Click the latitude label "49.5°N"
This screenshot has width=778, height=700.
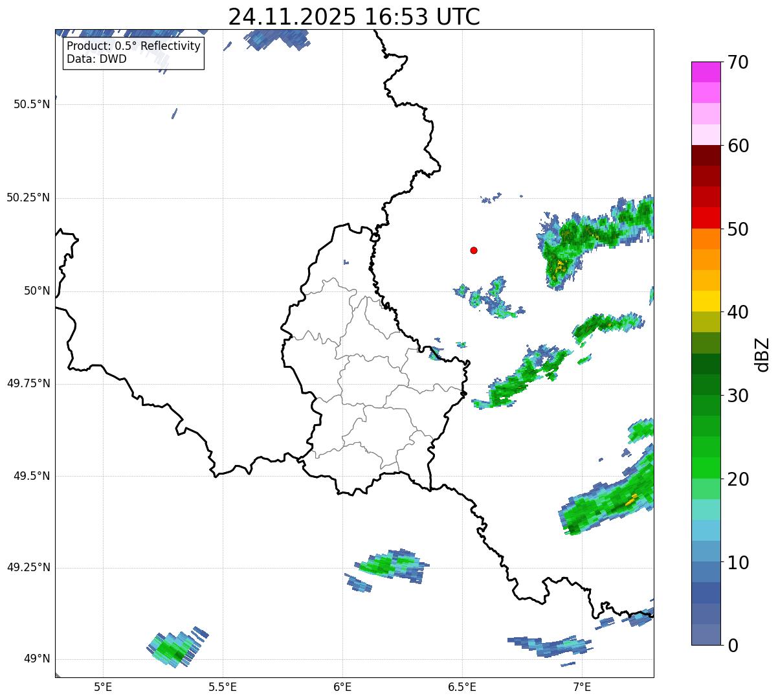coord(32,476)
